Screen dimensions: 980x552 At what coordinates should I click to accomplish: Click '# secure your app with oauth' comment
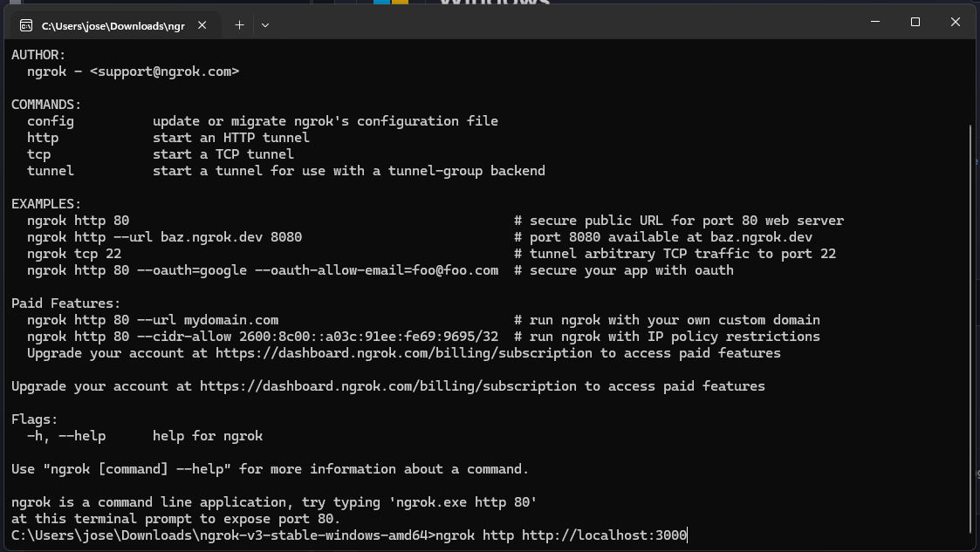pos(624,270)
